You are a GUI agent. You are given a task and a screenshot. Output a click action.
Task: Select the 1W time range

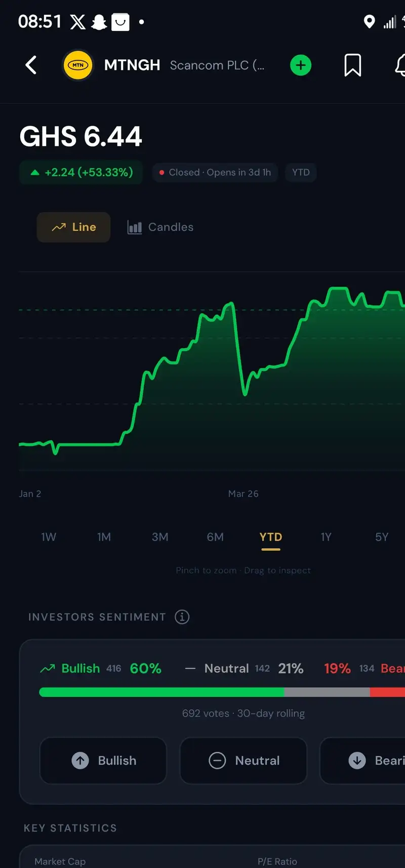pos(49,537)
